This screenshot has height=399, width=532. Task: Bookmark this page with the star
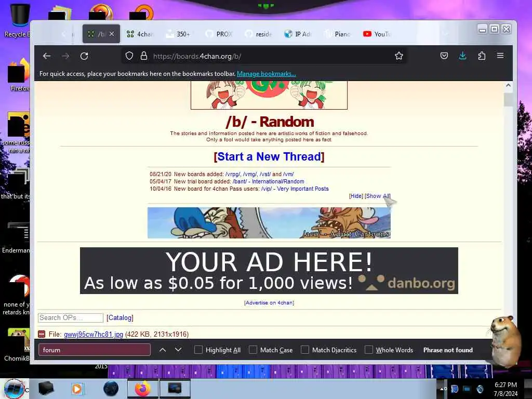399,56
